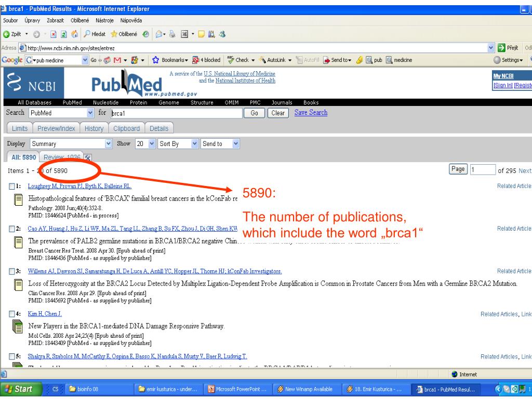Open the Google toolbar Settings dropdown
The image size is (532, 399).
[508, 60]
